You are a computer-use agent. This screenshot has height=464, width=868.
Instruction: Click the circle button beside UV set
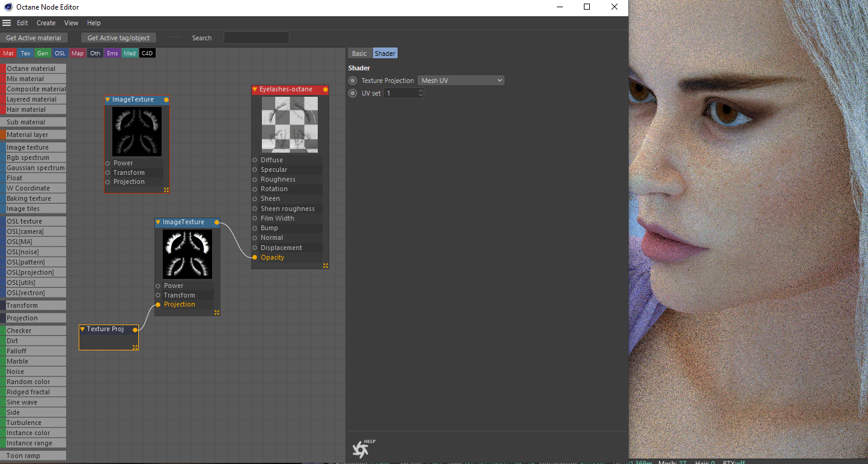click(353, 93)
